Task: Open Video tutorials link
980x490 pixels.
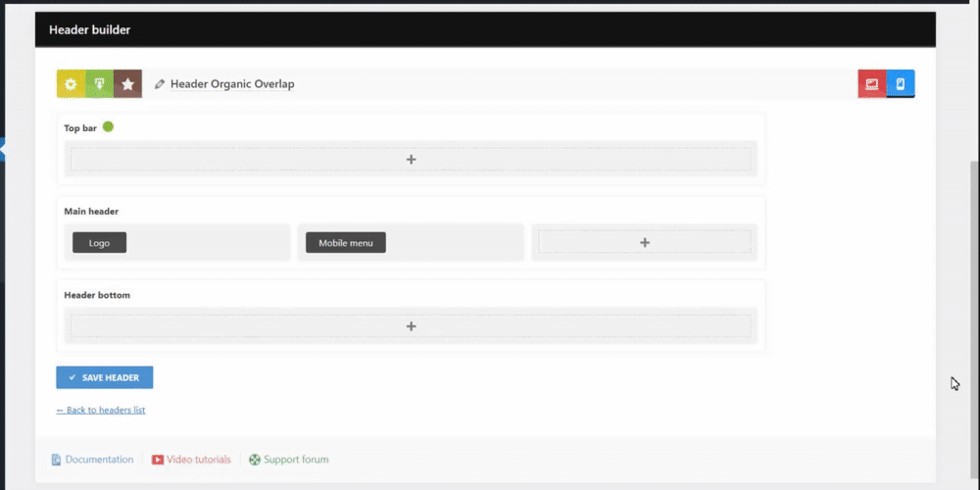Action: pos(199,460)
